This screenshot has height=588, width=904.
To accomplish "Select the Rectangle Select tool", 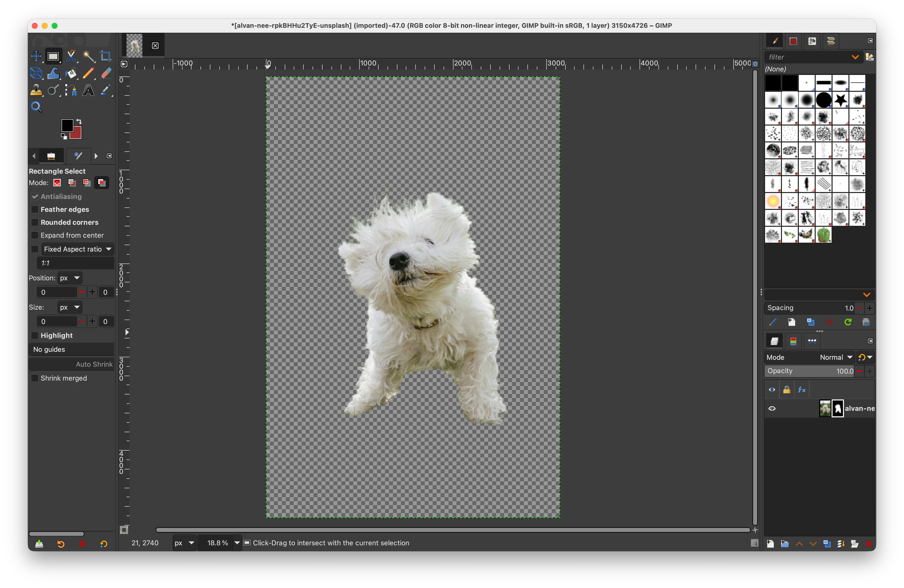I will (x=53, y=56).
